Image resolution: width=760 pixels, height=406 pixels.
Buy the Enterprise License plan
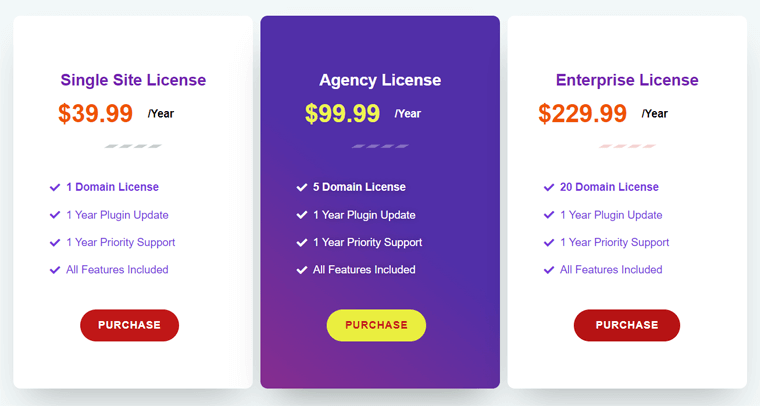[626, 325]
